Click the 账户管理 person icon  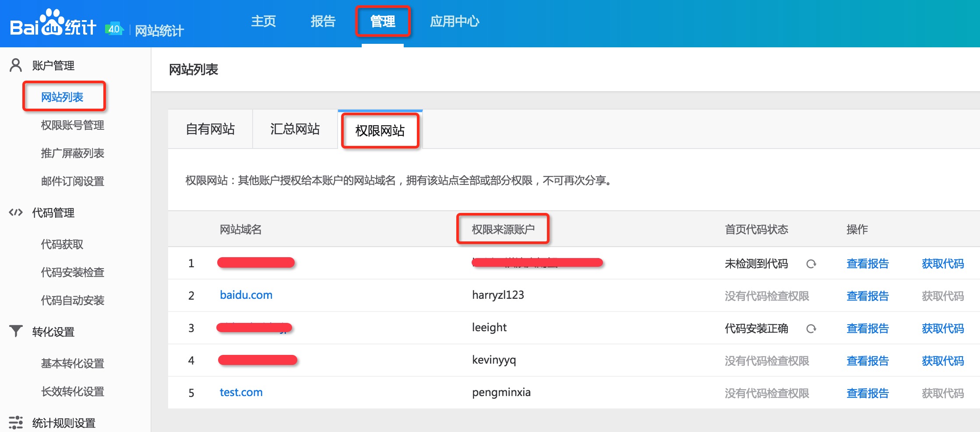pos(16,65)
